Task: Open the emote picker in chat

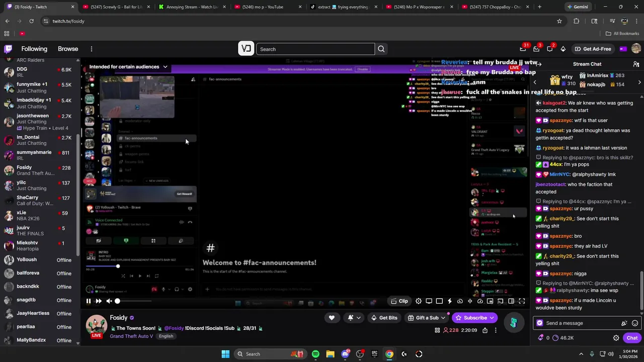Action: point(635,323)
